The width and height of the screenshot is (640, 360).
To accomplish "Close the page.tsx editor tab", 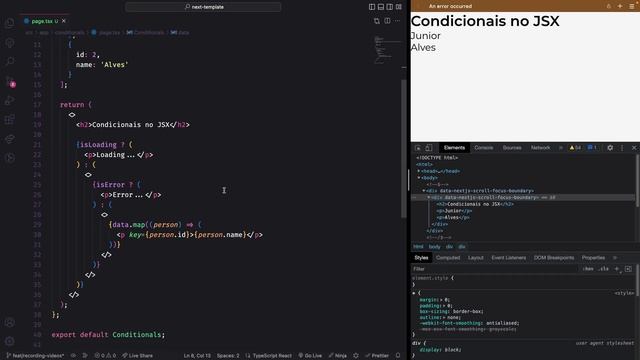I will click(x=64, y=21).
